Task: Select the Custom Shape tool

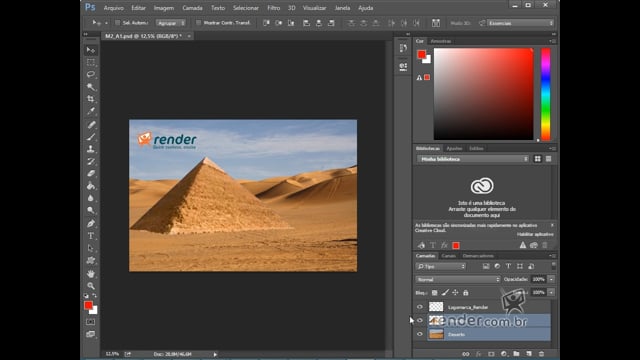Action: pyautogui.click(x=91, y=260)
